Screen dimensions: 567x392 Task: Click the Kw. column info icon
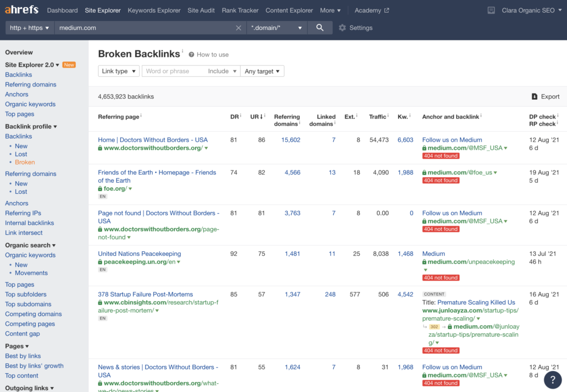(x=410, y=115)
